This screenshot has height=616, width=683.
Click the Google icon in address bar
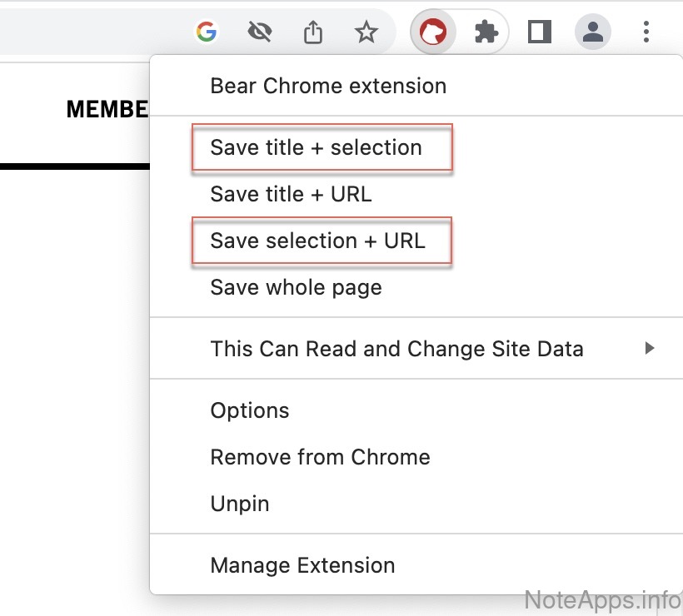click(x=206, y=32)
